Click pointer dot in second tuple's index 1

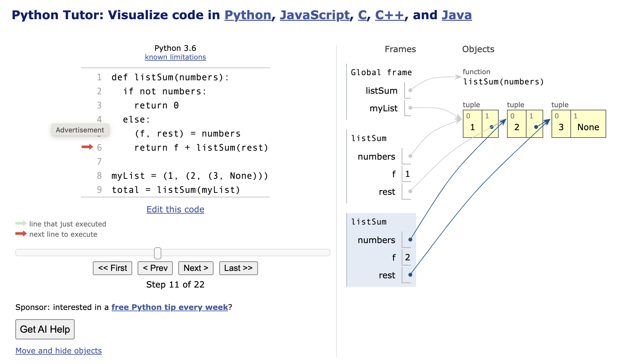tap(536, 127)
